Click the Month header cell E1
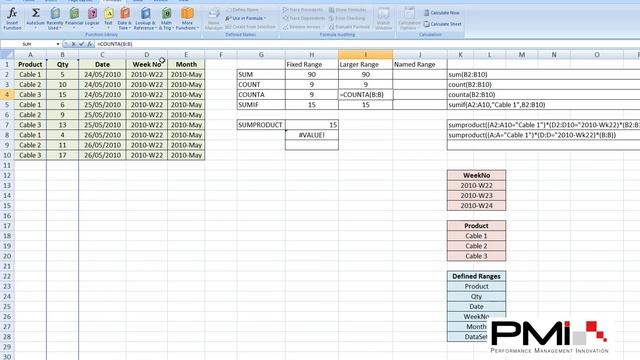 click(x=186, y=64)
